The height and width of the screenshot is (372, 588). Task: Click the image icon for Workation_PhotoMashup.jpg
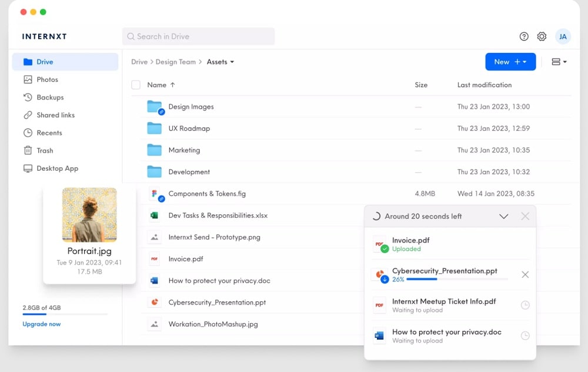tap(154, 324)
